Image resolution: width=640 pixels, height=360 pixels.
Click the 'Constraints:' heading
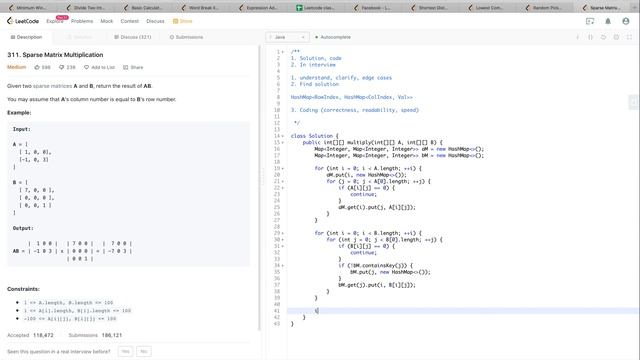pos(23,289)
